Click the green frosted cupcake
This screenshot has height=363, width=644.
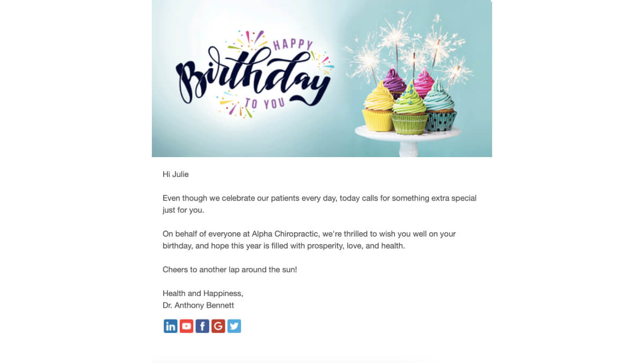coord(409,110)
